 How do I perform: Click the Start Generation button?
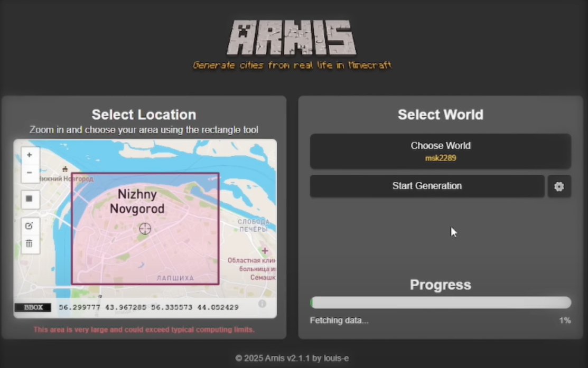coord(427,186)
